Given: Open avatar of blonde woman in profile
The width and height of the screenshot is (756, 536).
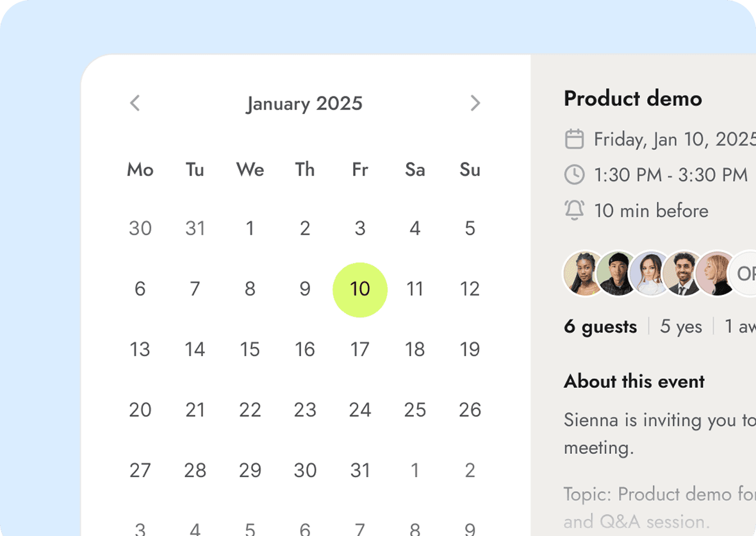Looking at the screenshot, I should tap(716, 273).
